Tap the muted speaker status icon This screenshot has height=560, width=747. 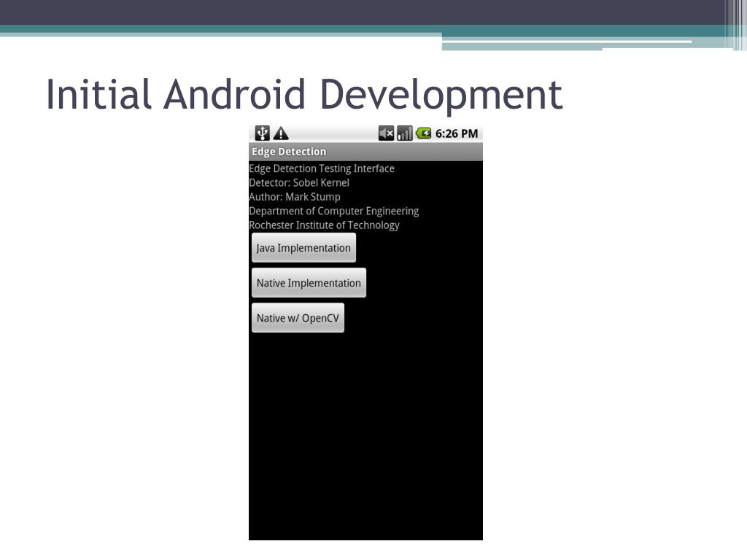(387, 133)
